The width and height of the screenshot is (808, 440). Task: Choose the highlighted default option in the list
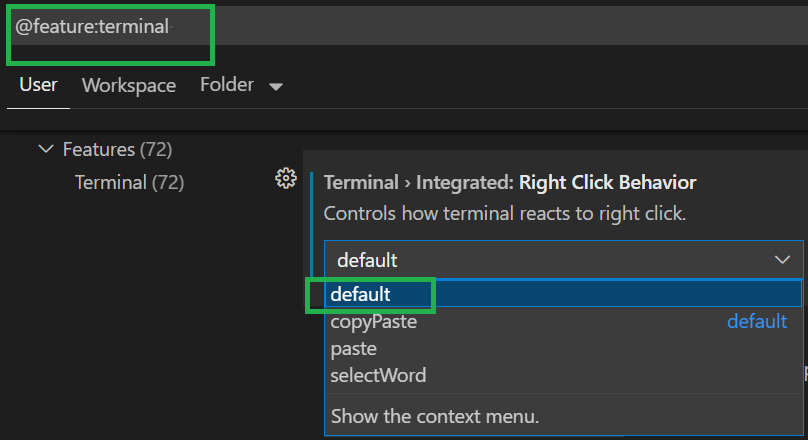(x=564, y=294)
